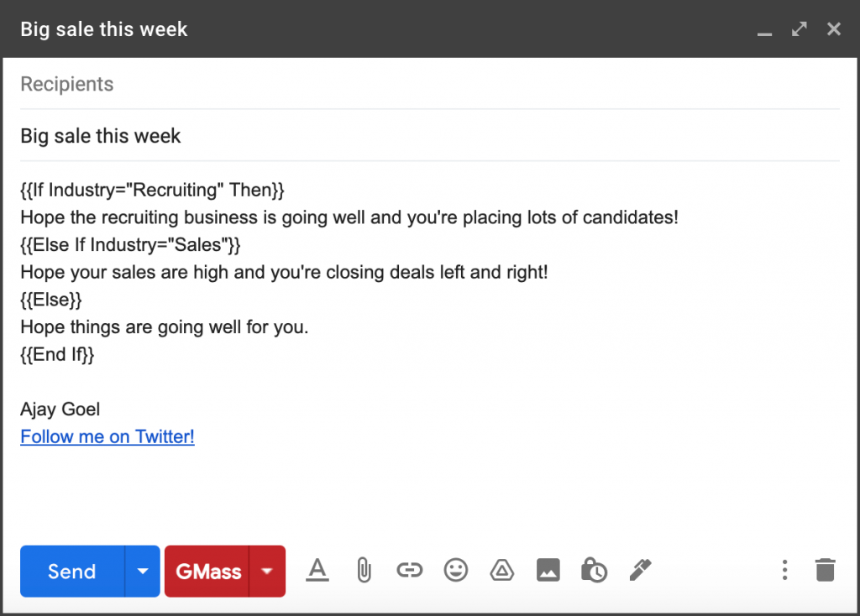The width and height of the screenshot is (860, 616).
Task: Click the red GMass button
Action: pos(209,571)
